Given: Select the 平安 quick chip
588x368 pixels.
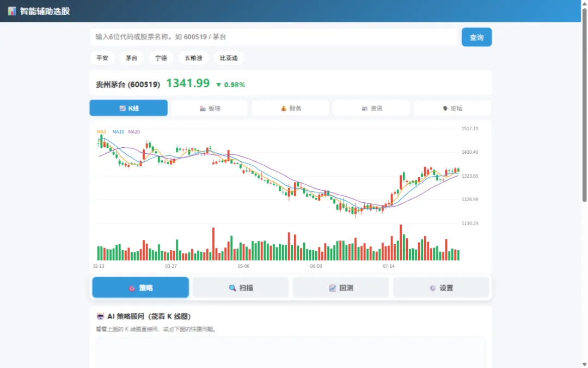Looking at the screenshot, I should 102,58.
